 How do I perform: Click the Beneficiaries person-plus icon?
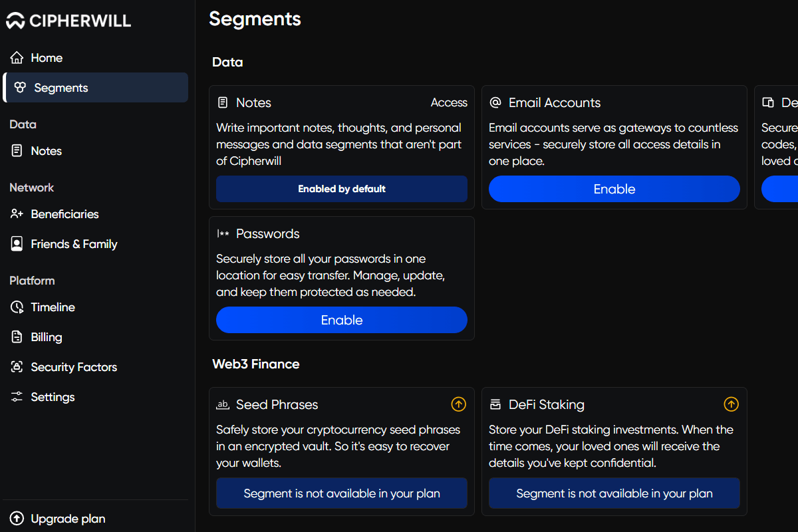click(x=17, y=214)
